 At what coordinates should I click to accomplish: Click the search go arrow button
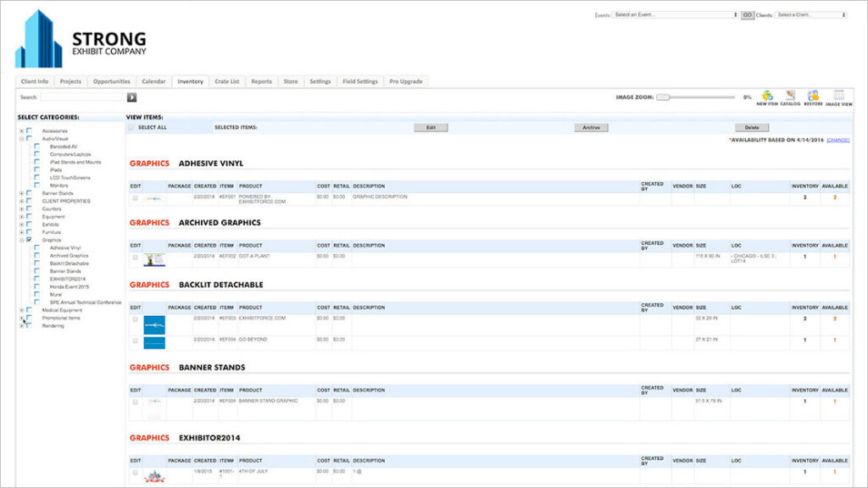point(131,97)
